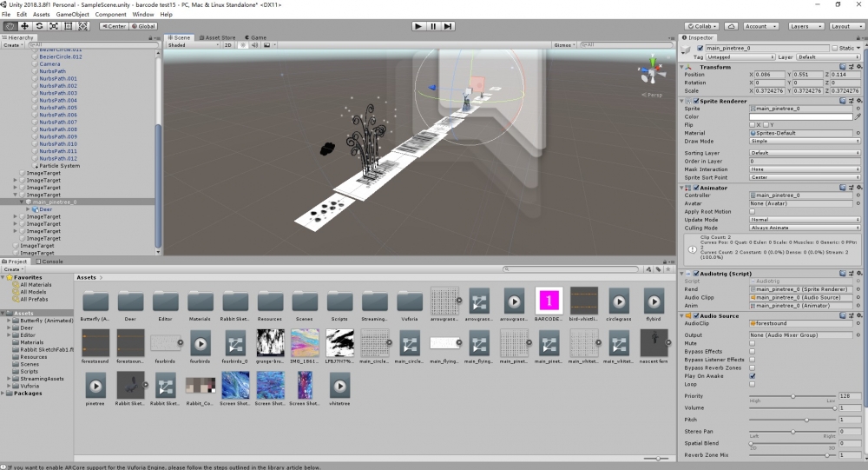Toggle Apply Root Motion checkbox
Viewport: 868px width, 470px height.
coord(753,212)
